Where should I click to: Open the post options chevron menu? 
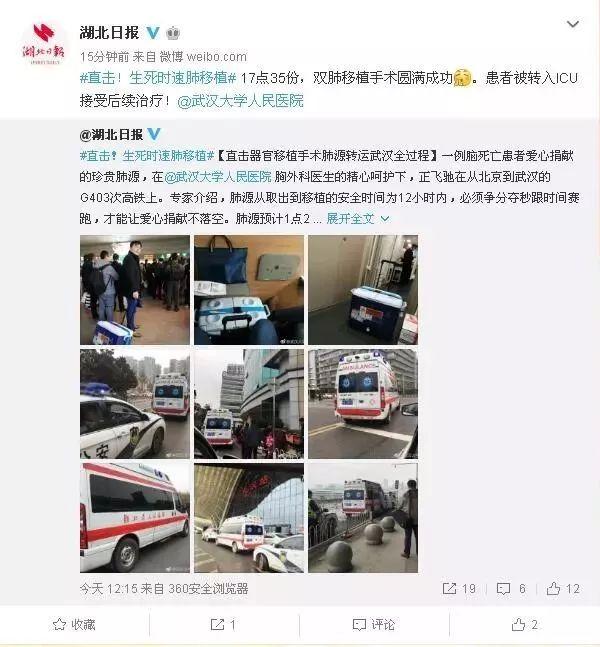tap(572, 24)
